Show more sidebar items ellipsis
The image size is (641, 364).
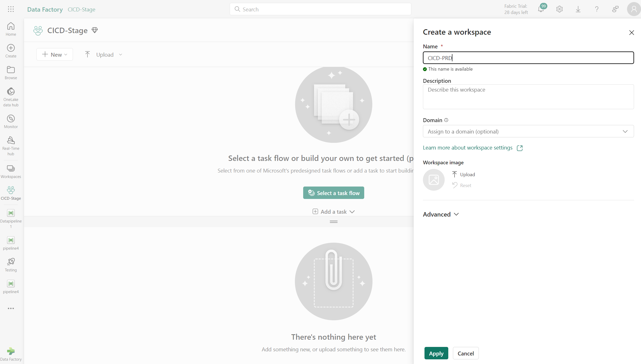pyautogui.click(x=11, y=308)
